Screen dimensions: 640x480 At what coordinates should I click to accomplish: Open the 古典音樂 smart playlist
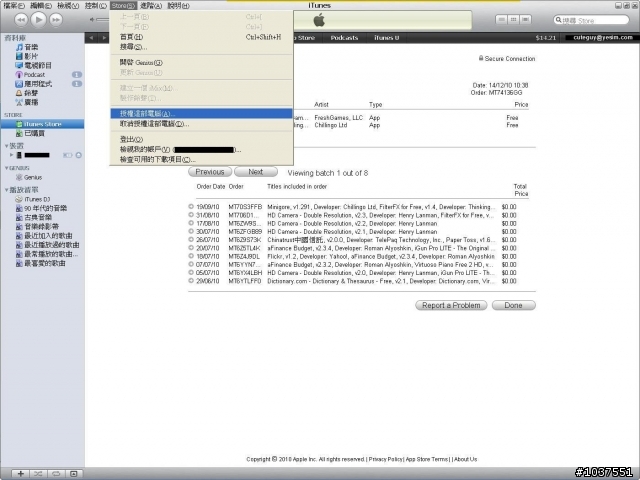(x=38, y=217)
